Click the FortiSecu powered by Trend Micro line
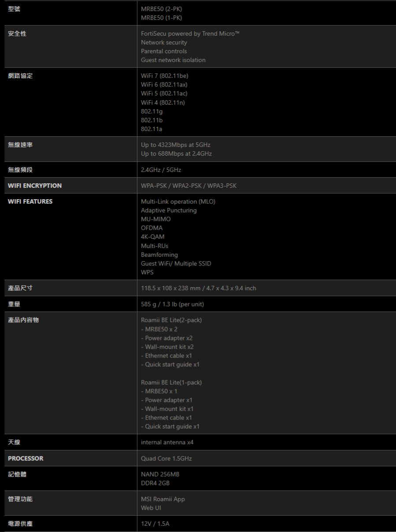The height and width of the screenshot is (532, 396). click(x=190, y=33)
